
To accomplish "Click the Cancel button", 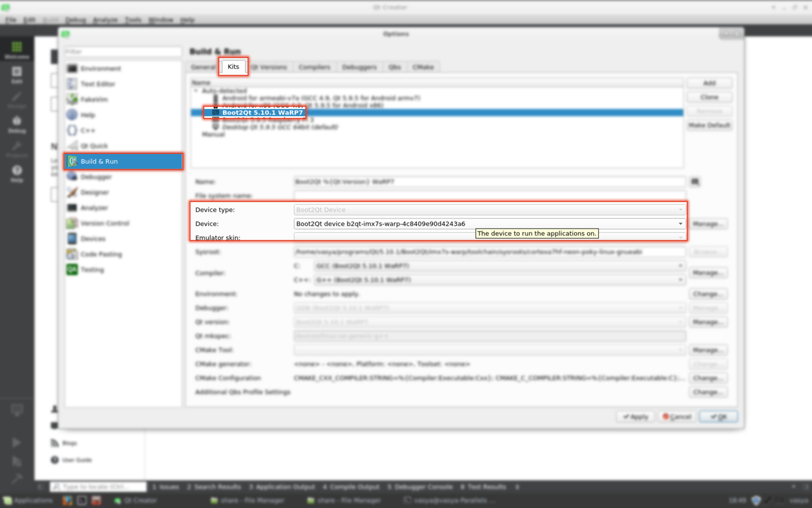I will point(677,417).
